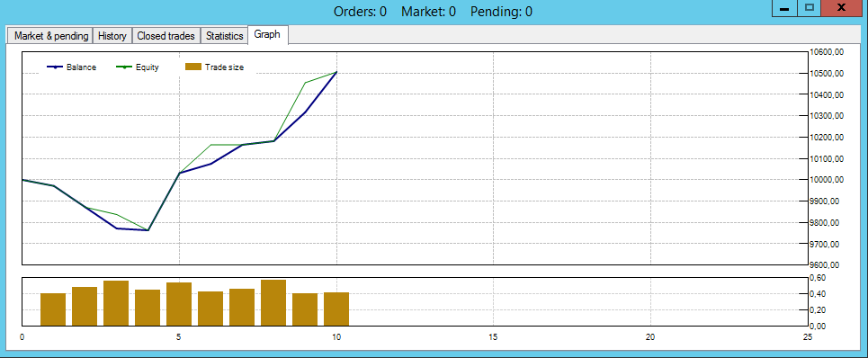Minimize the orders window
This screenshot has width=868, height=358.
[x=783, y=8]
